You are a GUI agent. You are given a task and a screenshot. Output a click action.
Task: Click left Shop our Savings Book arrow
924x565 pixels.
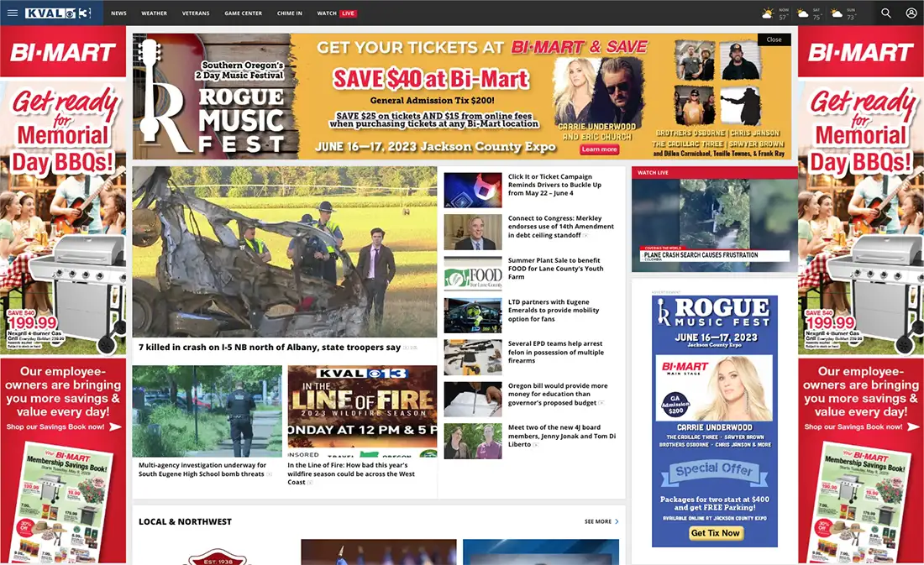[x=116, y=426]
